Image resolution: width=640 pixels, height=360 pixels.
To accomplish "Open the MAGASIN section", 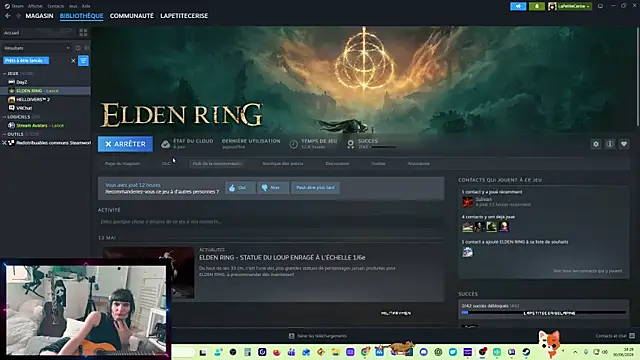I will [x=39, y=16].
